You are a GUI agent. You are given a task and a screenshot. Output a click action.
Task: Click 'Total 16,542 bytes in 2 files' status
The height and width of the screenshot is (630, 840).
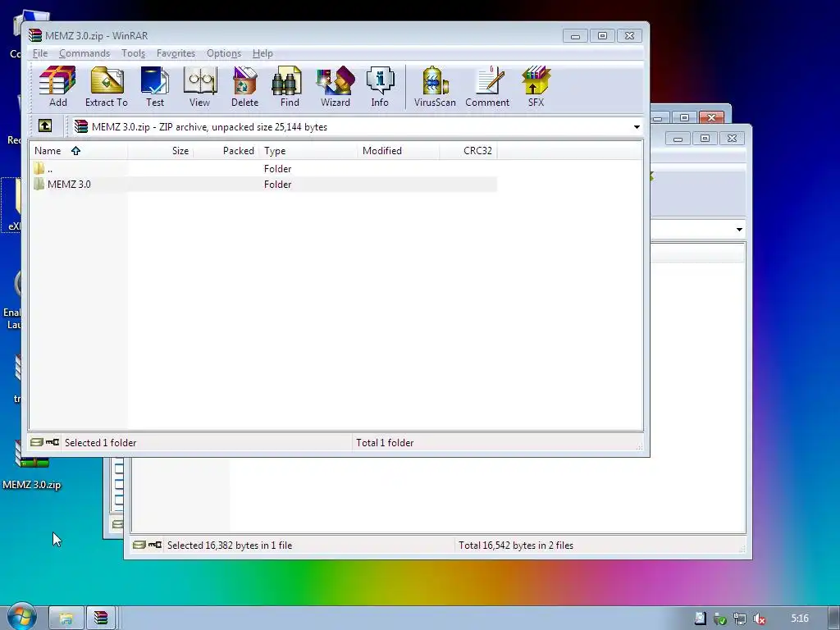coord(516,546)
